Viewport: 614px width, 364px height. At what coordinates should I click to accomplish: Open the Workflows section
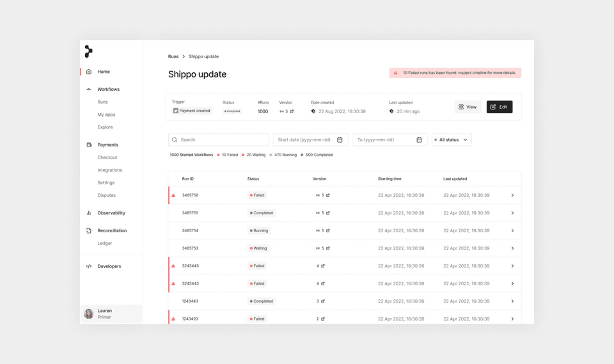pos(109,90)
